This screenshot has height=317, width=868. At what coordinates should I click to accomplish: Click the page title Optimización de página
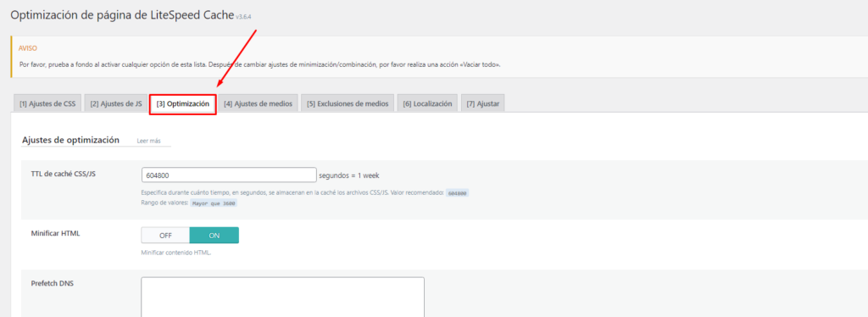tap(122, 15)
